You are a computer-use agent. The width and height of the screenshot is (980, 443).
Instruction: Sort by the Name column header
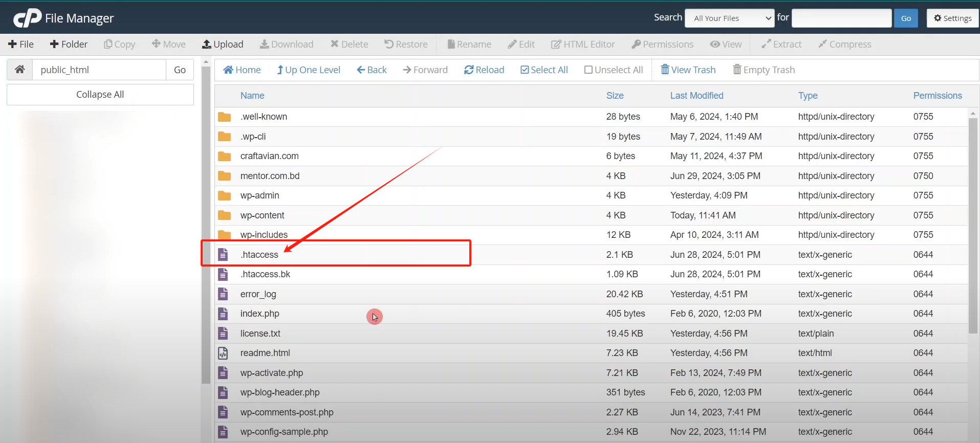click(252, 96)
